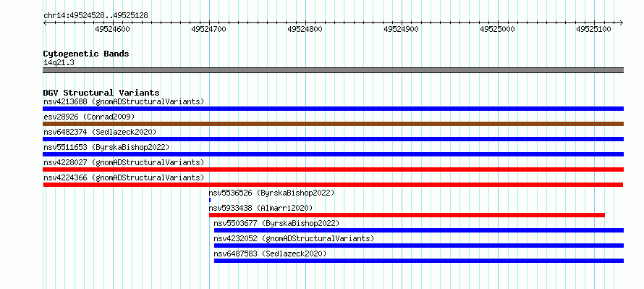
Task: Open nsv5503677 (ByrskaBishop2022) label
Action: (x=276, y=223)
